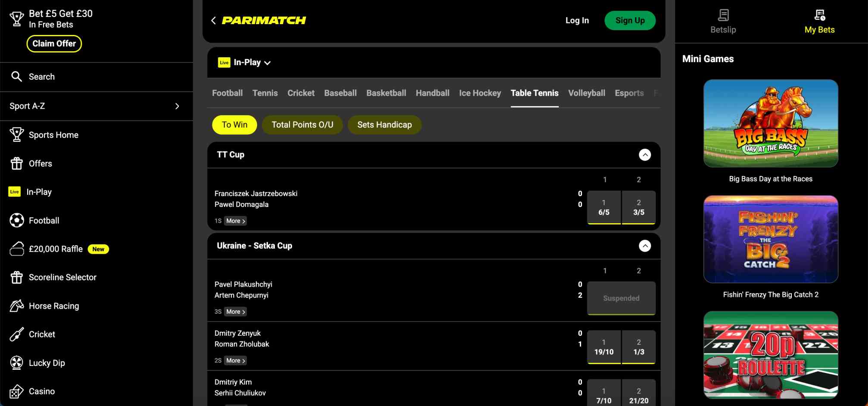This screenshot has width=868, height=406.
Task: Open the Offers section
Action: tap(40, 163)
